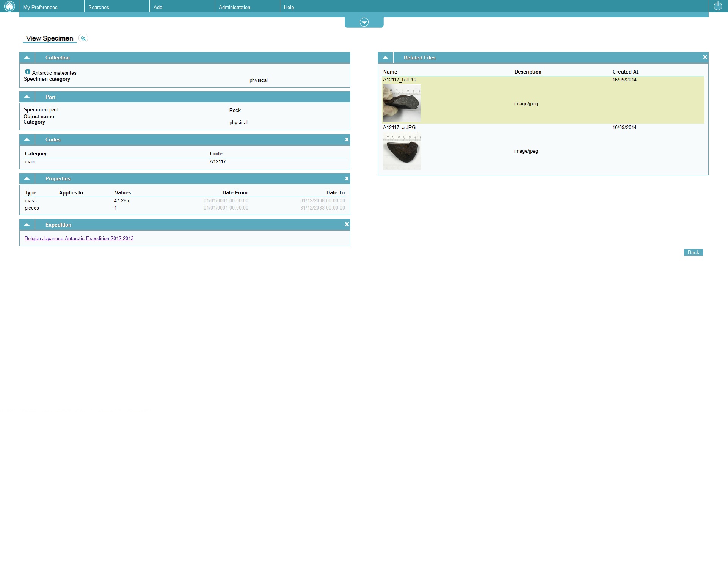Close the Expedition panel with X
Image resolution: width=728 pixels, height=585 pixels.
coord(347,224)
